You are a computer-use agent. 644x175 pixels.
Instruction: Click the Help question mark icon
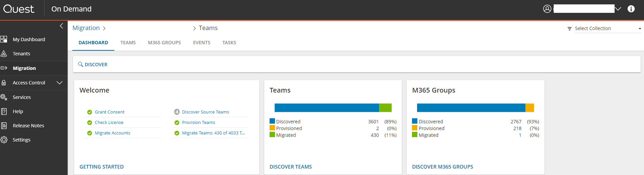click(x=4, y=111)
